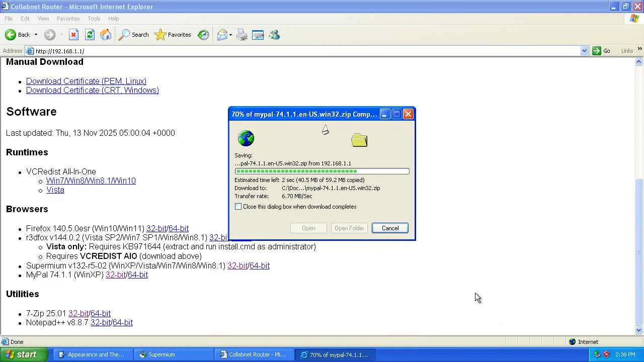This screenshot has width=644, height=362.
Task: Click the Download Certificate (PEM, Linux) link
Action: coord(86,81)
